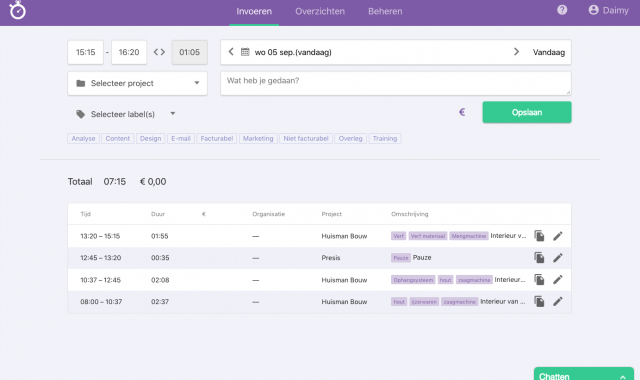The image size is (640, 380).
Task: Click the duration 02:37 cell
Action: 160,302
